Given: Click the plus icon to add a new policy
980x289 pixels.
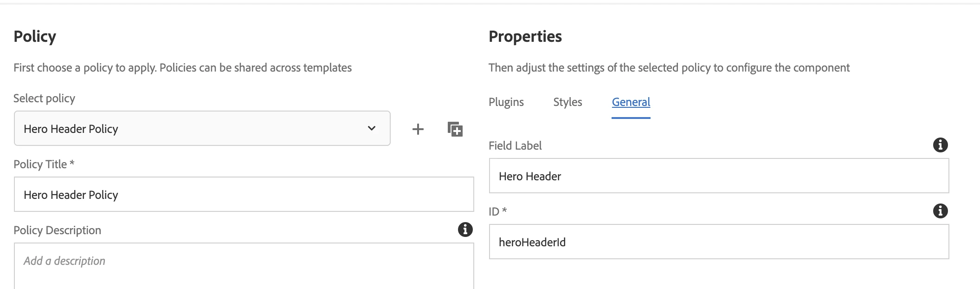Looking at the screenshot, I should click(x=418, y=129).
